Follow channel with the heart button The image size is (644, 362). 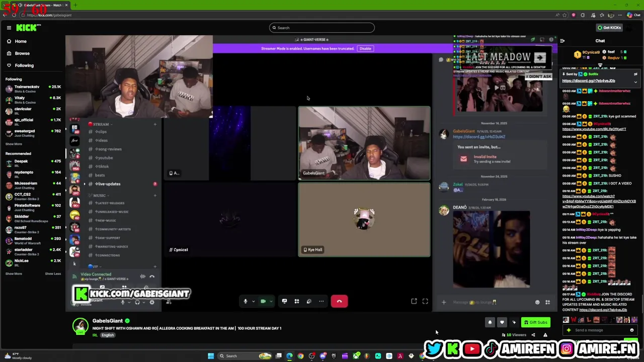tap(502, 322)
